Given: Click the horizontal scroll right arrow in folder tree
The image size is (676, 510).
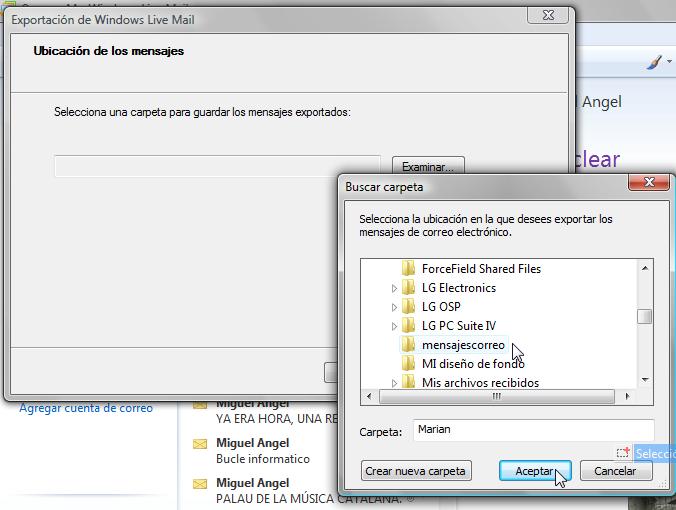Looking at the screenshot, I should point(627,396).
